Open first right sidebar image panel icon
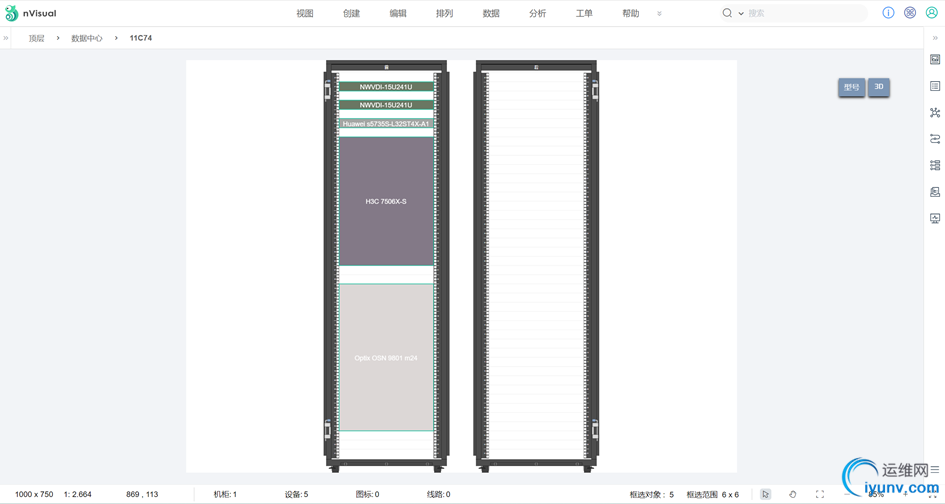945x504 pixels. tap(935, 60)
